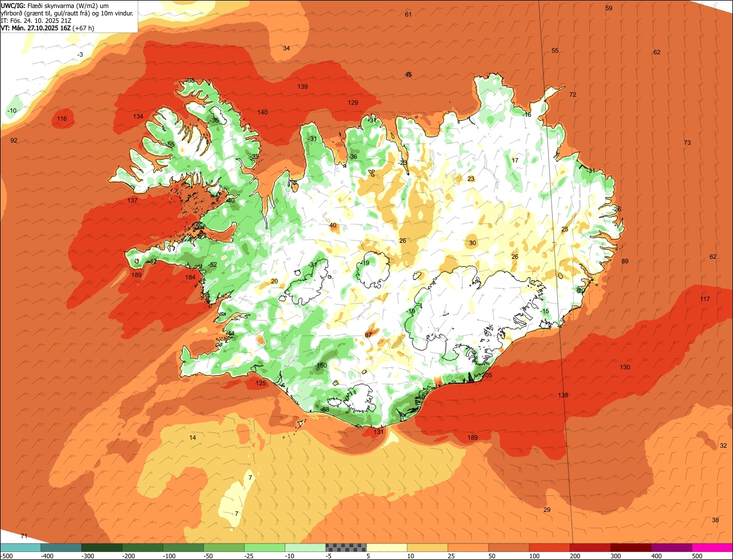Click the flux value 116 in the far northwest

62,119
